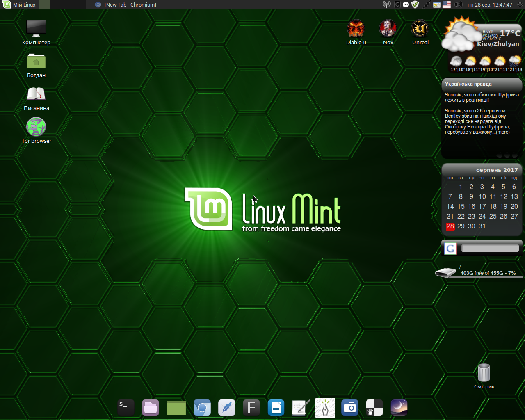The height and width of the screenshot is (420, 525).
Task: Click the '403G free of 455G - 7%' text
Action: [488, 273]
